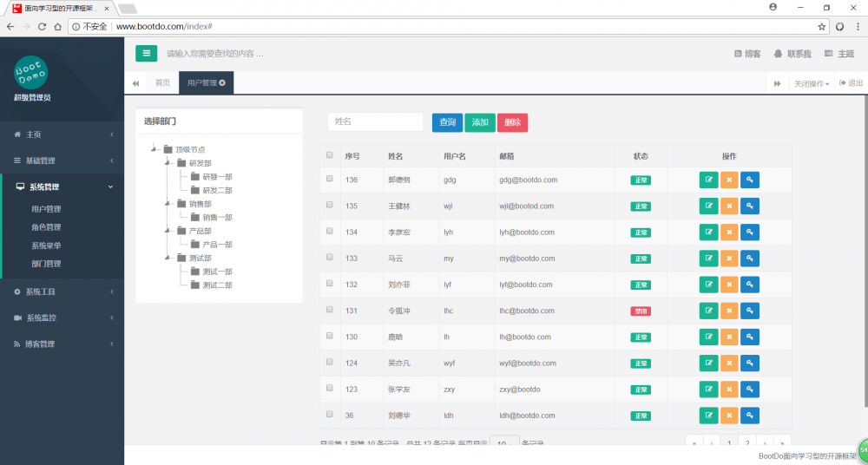Click the edit icon for user 鹿晗
Viewport: 868px width, 465px height.
(x=708, y=337)
